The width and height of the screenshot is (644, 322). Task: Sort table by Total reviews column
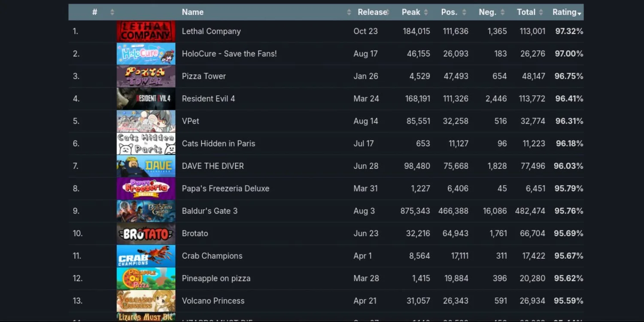pyautogui.click(x=526, y=12)
